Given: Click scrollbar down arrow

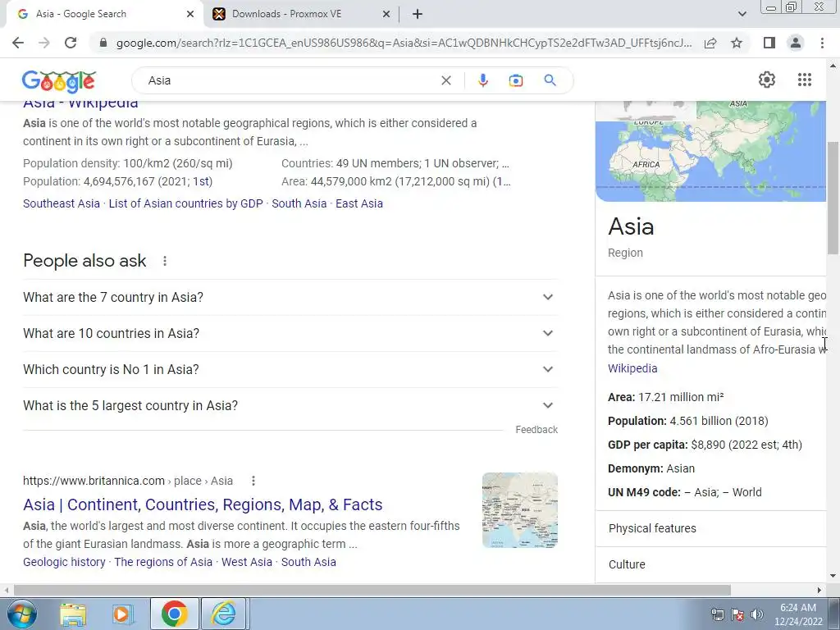Looking at the screenshot, I should [833, 577].
